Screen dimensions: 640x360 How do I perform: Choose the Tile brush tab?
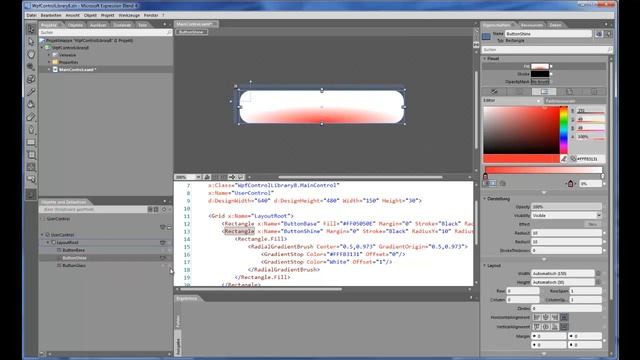pos(569,92)
